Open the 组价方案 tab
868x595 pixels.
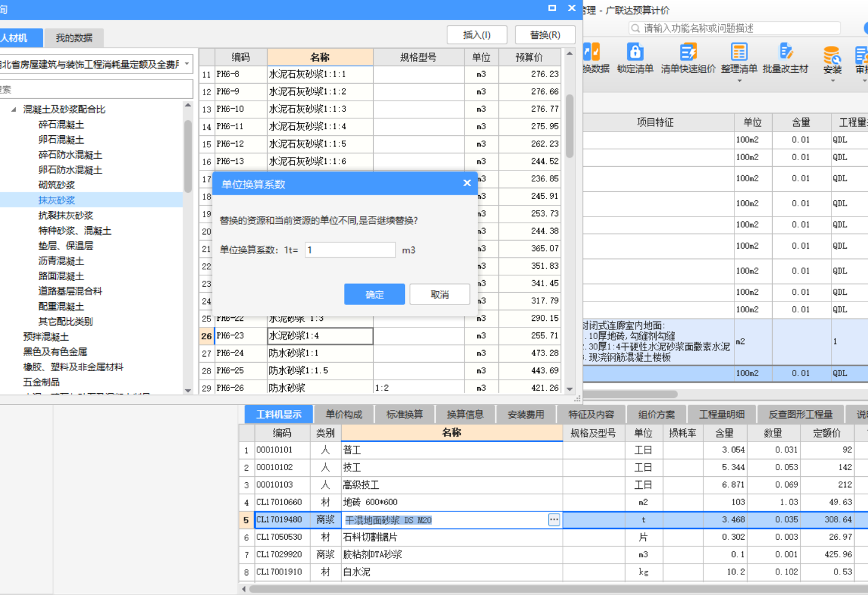click(x=656, y=414)
